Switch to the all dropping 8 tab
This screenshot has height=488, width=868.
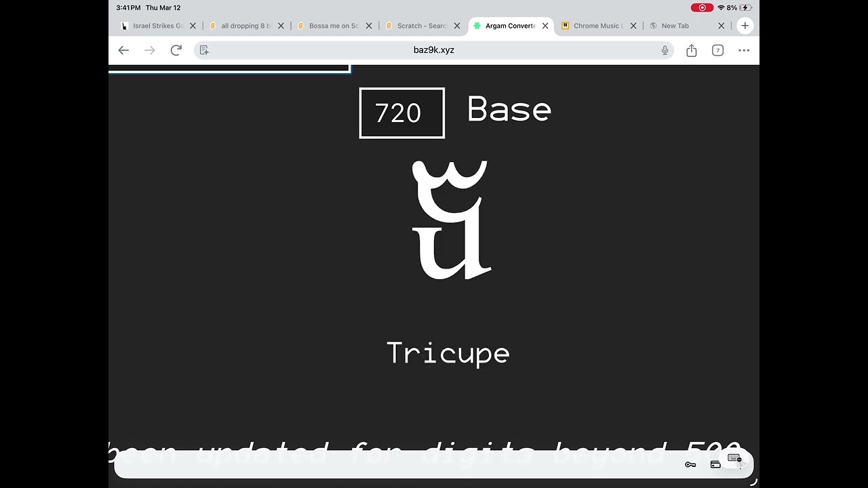pos(241,26)
